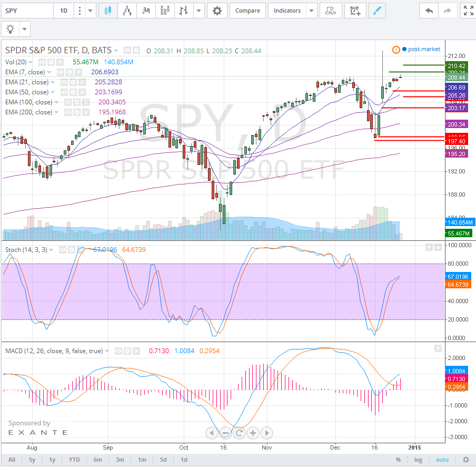The height and width of the screenshot is (467, 476).
Task: Toggle the percent scale button
Action: click(x=398, y=460)
